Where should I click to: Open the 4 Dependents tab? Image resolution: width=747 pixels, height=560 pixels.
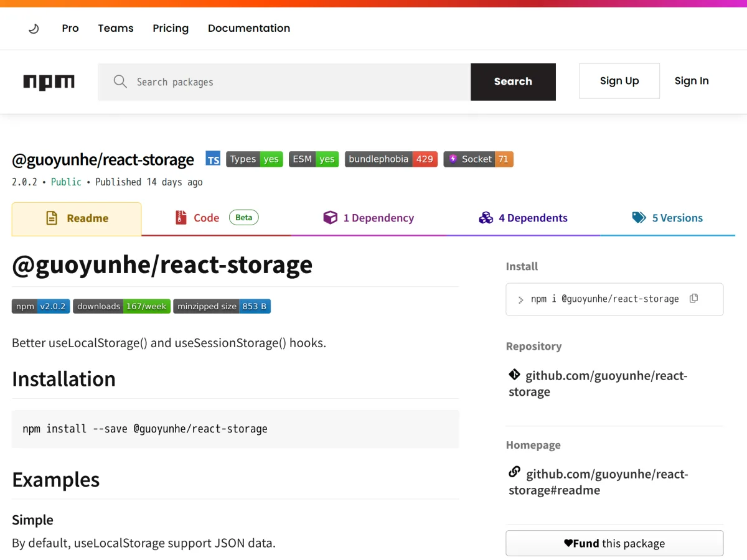pos(523,218)
